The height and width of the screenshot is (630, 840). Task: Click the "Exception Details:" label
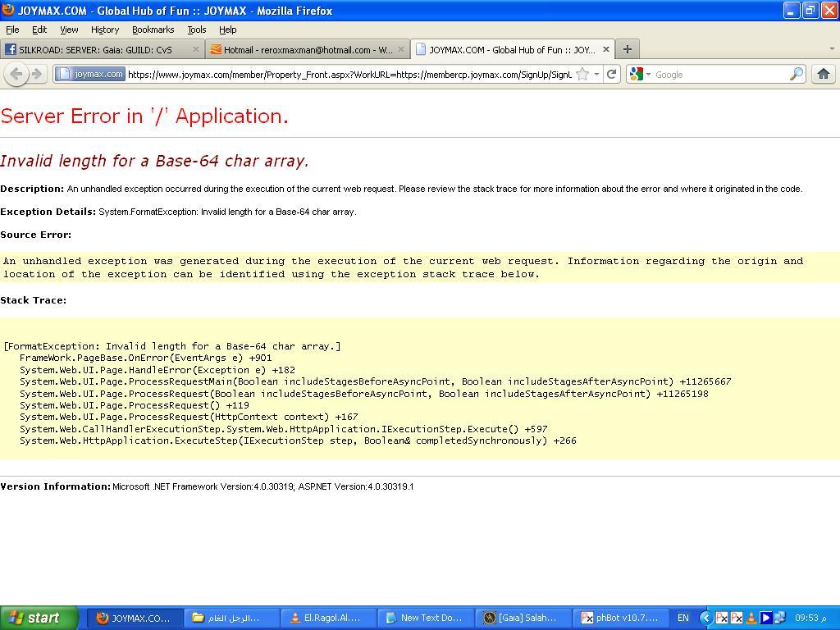point(48,212)
